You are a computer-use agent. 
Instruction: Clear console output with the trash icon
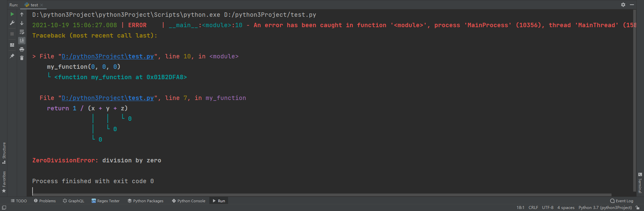pyautogui.click(x=22, y=58)
